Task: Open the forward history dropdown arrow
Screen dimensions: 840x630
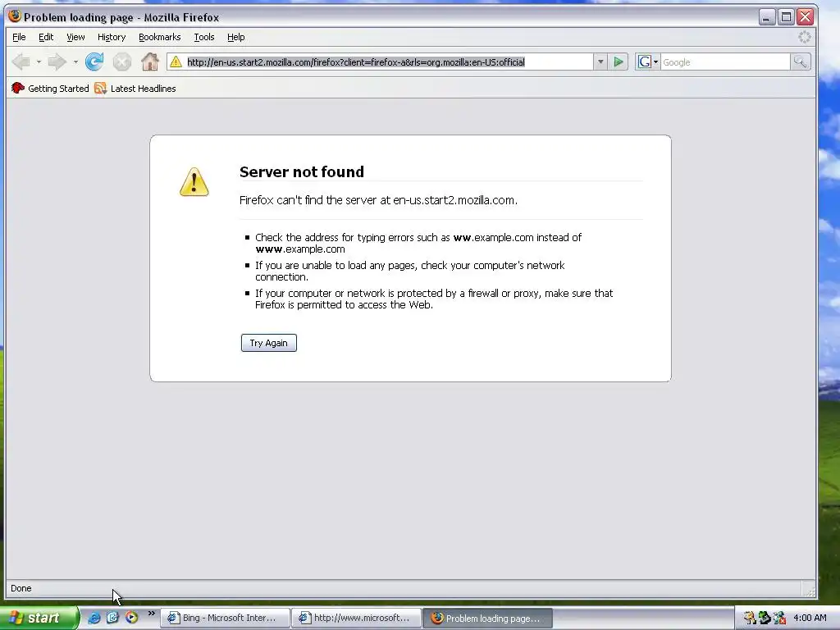Action: pos(75,62)
